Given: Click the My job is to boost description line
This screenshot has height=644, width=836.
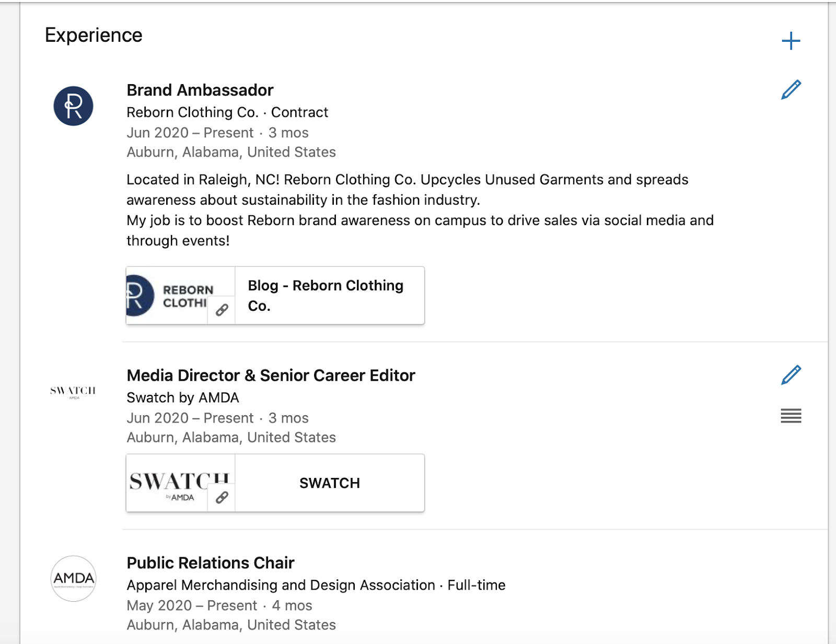Looking at the screenshot, I should 420,220.
